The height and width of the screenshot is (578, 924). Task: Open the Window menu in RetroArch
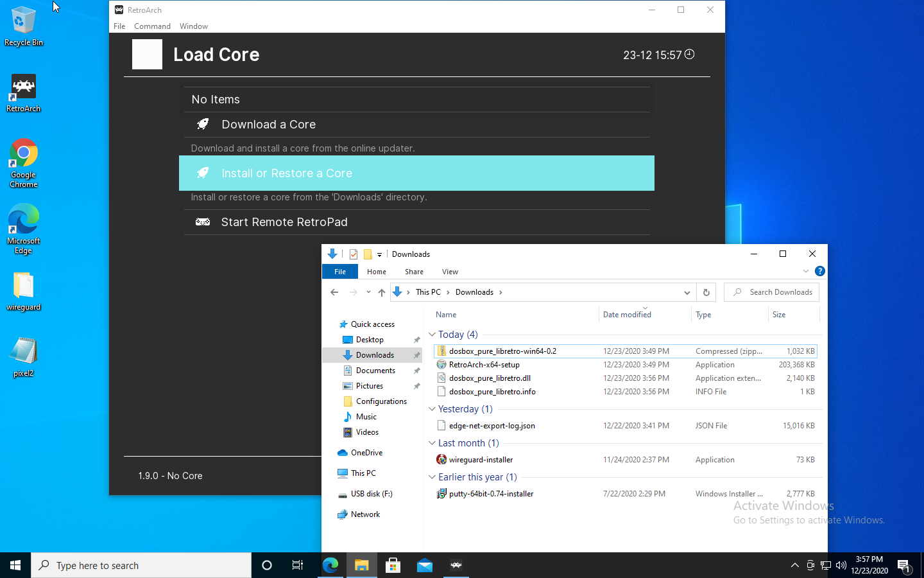[x=193, y=26]
